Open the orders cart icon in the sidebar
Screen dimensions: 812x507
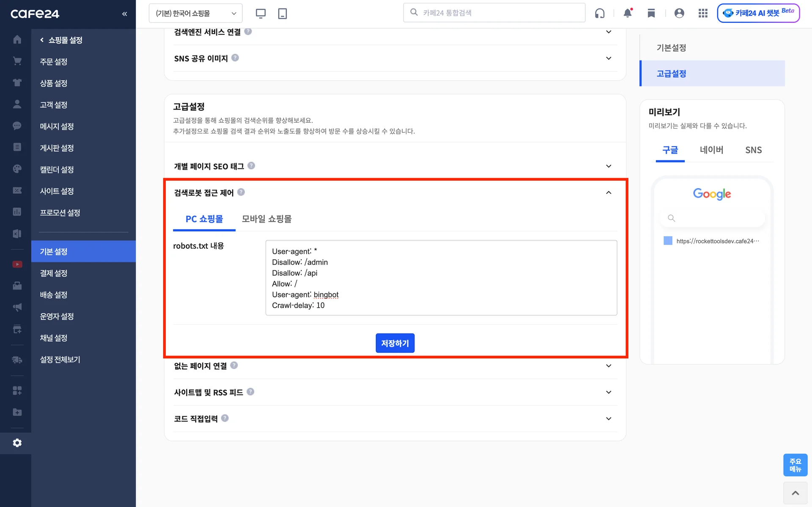17,61
